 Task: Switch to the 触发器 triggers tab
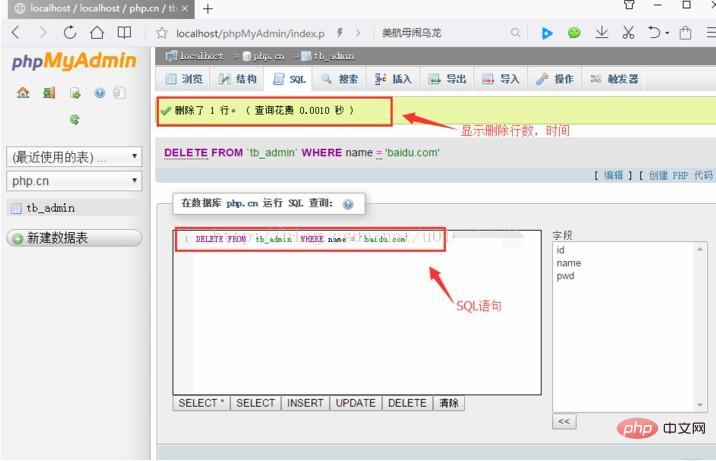click(x=614, y=79)
